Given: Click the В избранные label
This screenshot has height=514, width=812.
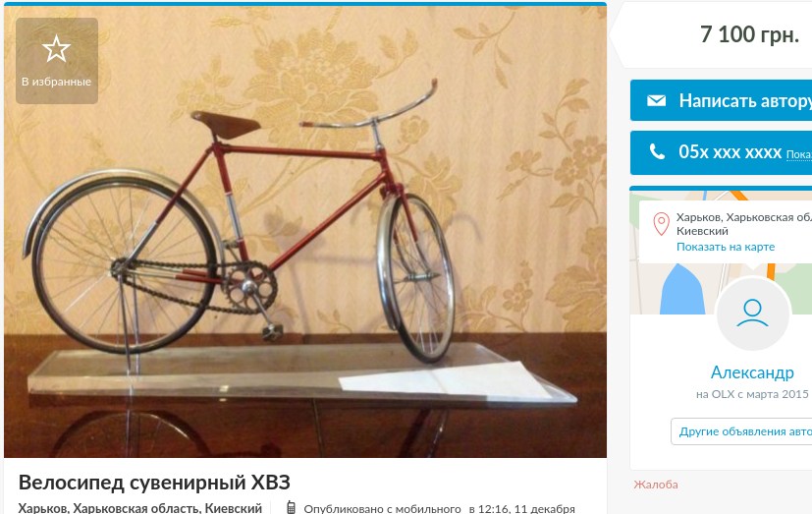Looking at the screenshot, I should [56, 82].
